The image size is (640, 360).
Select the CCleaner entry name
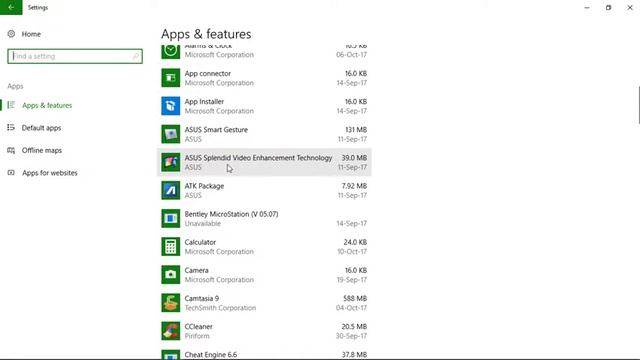click(198, 327)
